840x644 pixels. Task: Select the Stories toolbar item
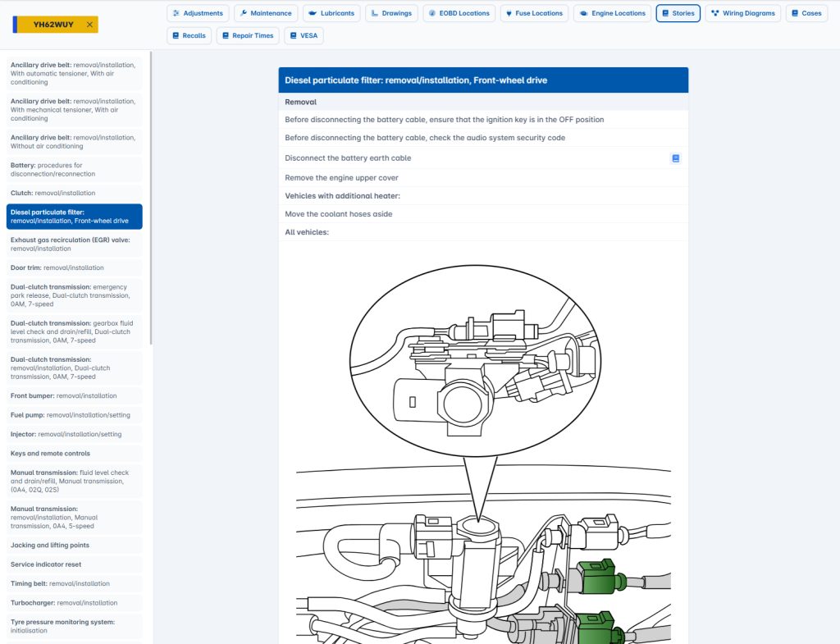(678, 13)
